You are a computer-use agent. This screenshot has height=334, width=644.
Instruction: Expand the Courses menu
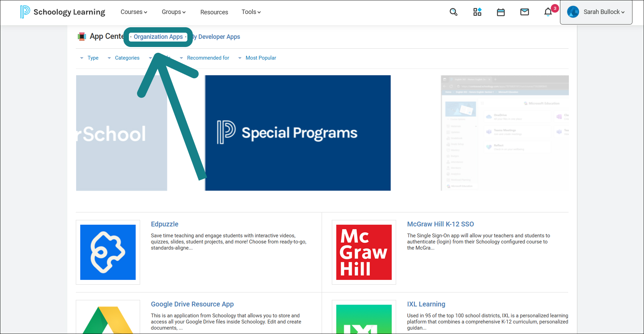(x=134, y=12)
